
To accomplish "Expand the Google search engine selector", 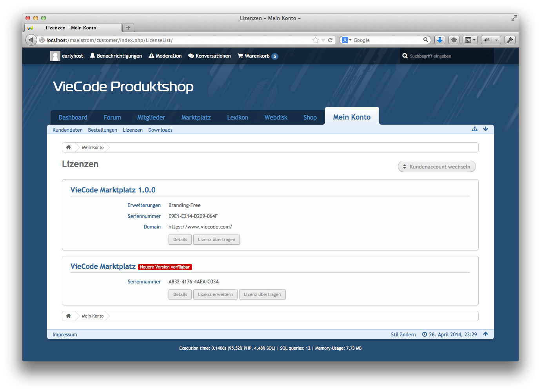I will coord(346,40).
